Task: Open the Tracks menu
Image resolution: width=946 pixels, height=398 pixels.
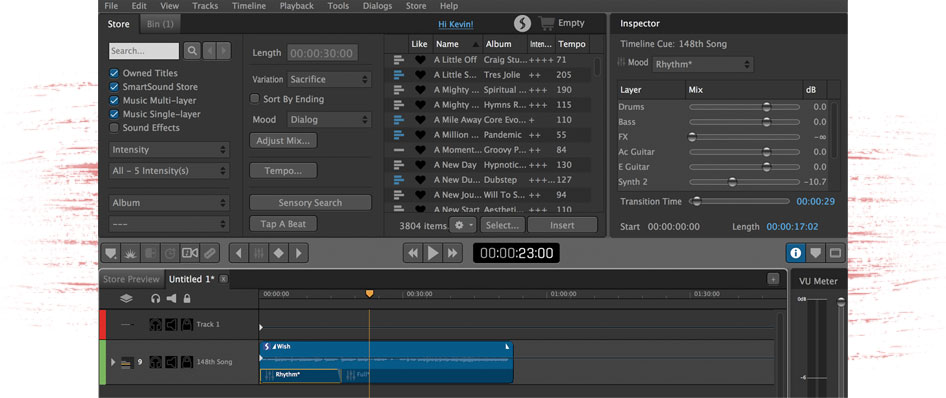Action: click(205, 6)
